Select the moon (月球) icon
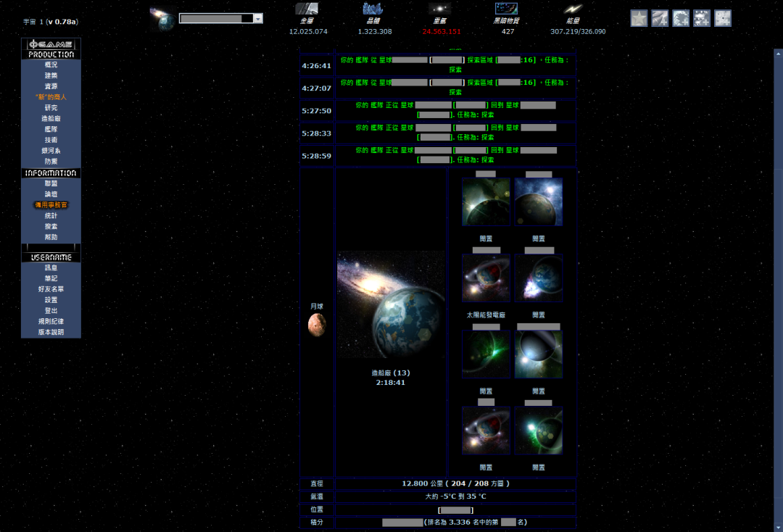 click(x=317, y=325)
